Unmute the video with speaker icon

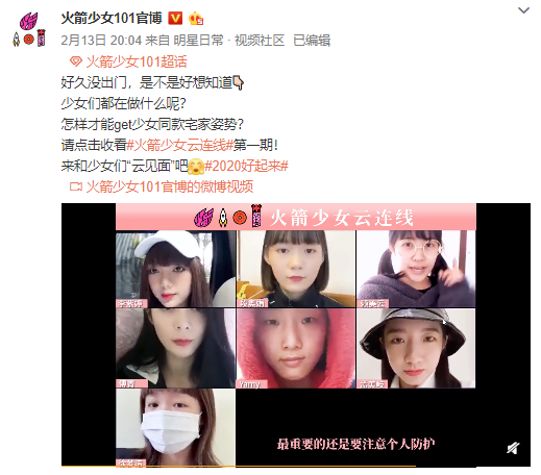click(x=513, y=448)
